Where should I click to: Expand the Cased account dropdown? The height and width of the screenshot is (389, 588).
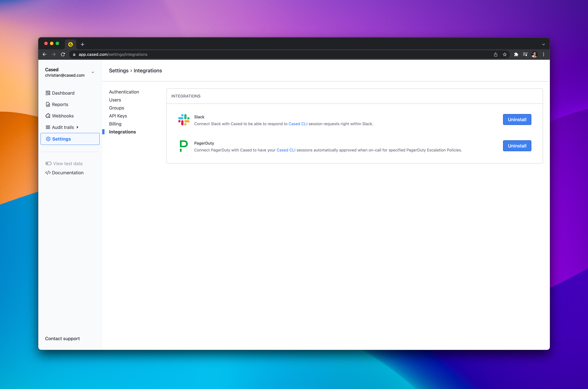click(93, 72)
